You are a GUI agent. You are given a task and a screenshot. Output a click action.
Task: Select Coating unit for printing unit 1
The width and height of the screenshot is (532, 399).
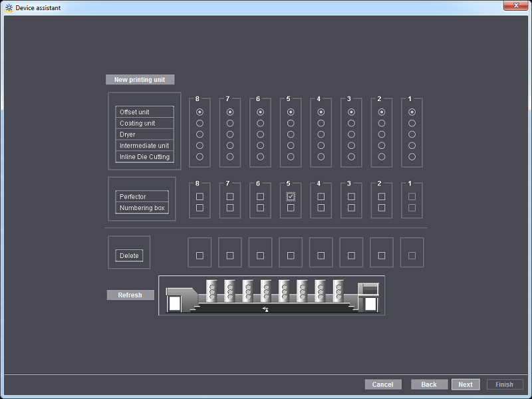pos(412,123)
